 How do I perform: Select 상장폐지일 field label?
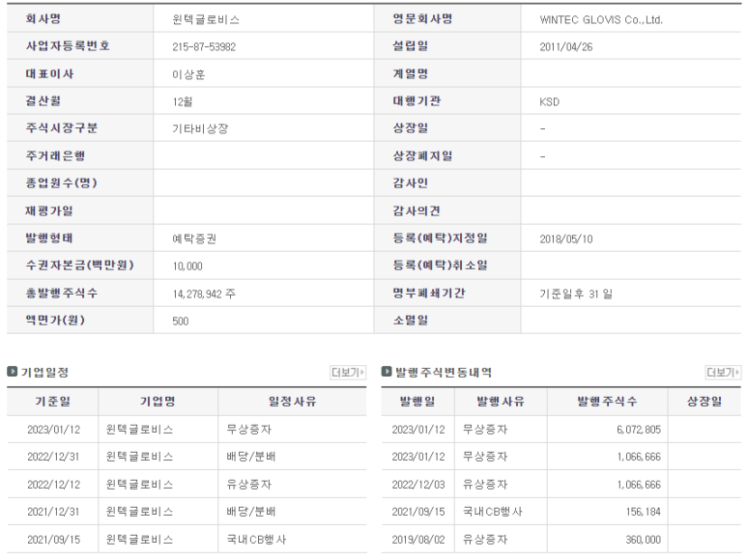422,155
